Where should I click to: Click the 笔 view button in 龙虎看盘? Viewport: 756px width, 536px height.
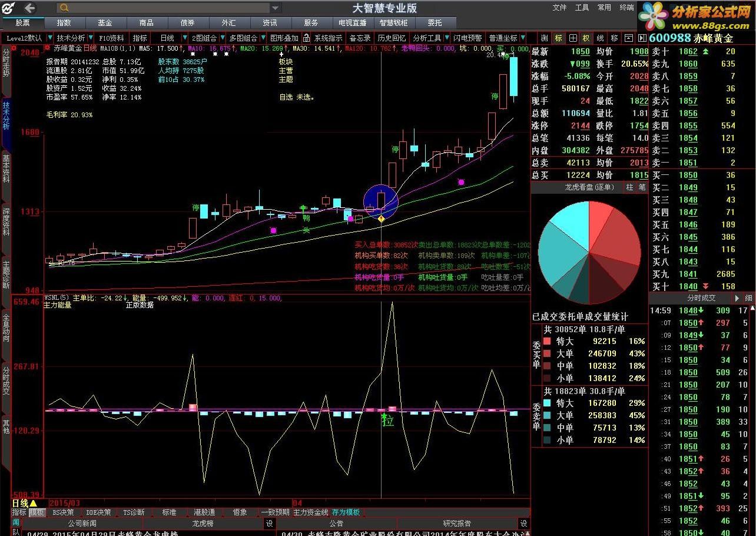coord(642,187)
